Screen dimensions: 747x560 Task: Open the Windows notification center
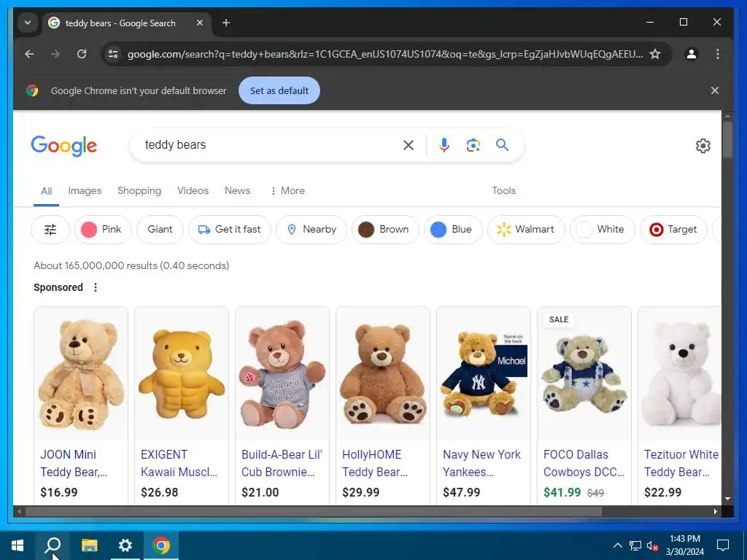[723, 545]
